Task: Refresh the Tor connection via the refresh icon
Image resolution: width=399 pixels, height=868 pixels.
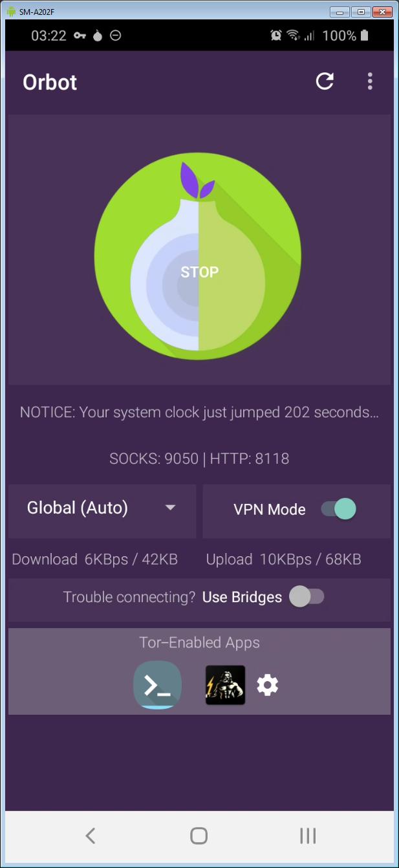Action: pyautogui.click(x=325, y=81)
